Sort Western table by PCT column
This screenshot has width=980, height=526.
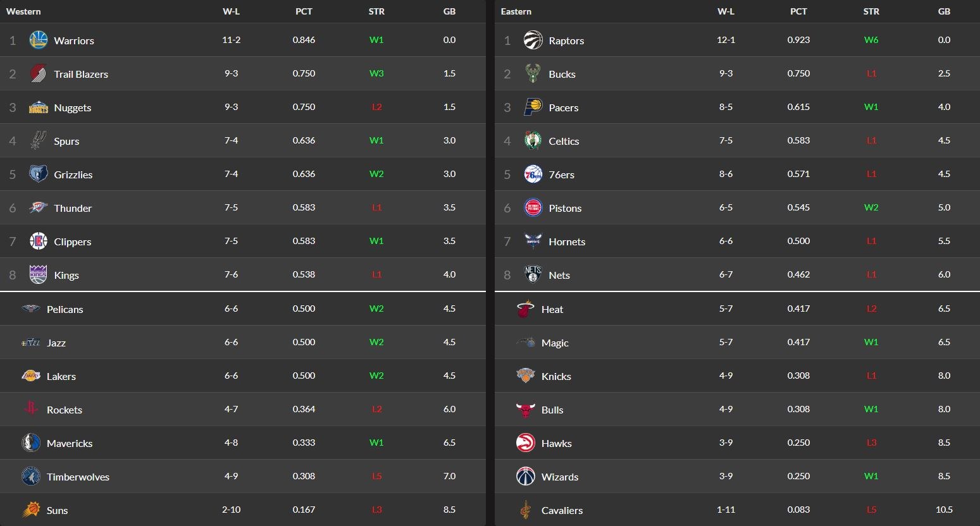coord(304,11)
